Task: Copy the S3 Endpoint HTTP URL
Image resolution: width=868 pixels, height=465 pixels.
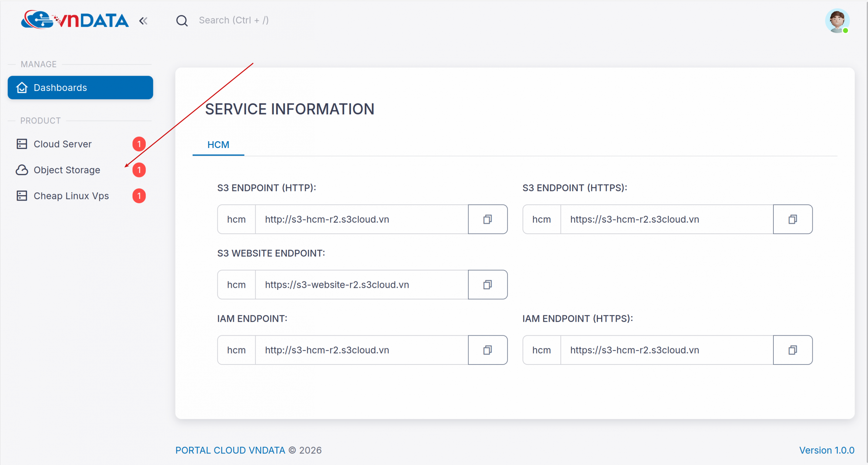Action: point(488,219)
